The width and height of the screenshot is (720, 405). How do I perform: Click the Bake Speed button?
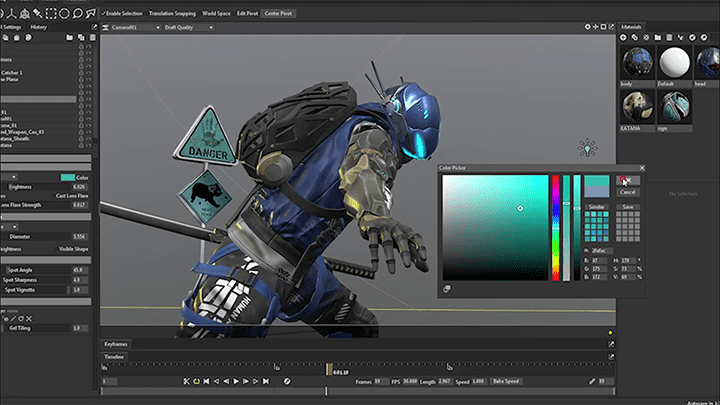(x=506, y=381)
